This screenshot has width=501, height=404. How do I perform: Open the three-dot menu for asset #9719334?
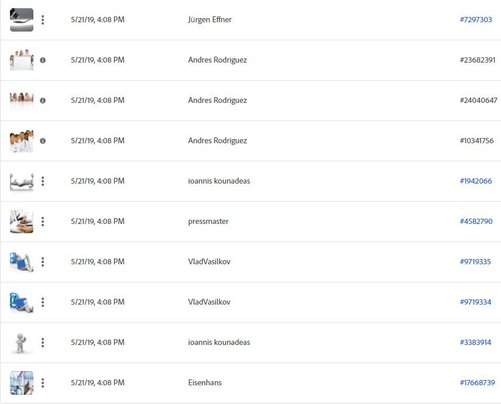pos(43,302)
